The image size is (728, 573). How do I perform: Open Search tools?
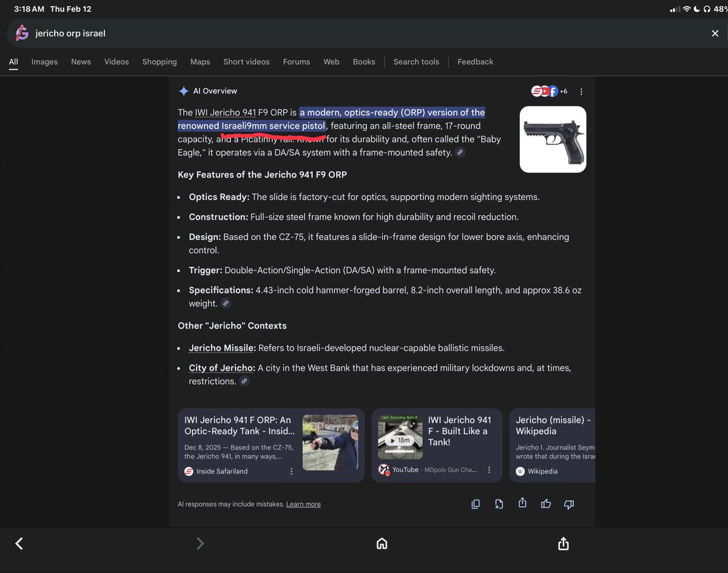coord(416,62)
